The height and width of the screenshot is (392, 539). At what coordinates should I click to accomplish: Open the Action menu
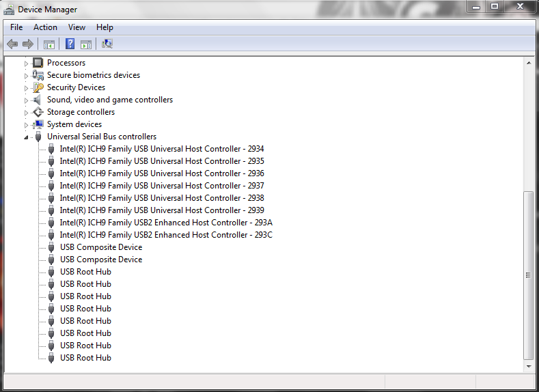click(x=45, y=27)
